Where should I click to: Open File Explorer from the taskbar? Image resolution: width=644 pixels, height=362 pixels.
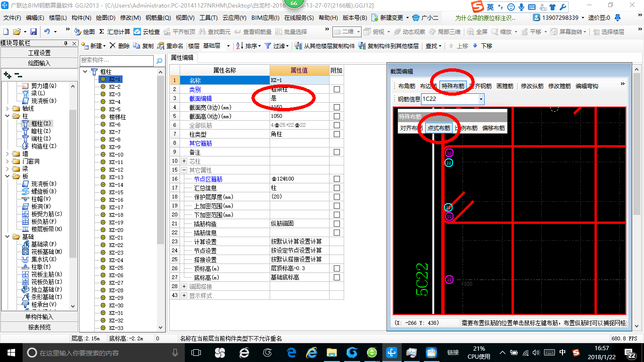pos(331,353)
